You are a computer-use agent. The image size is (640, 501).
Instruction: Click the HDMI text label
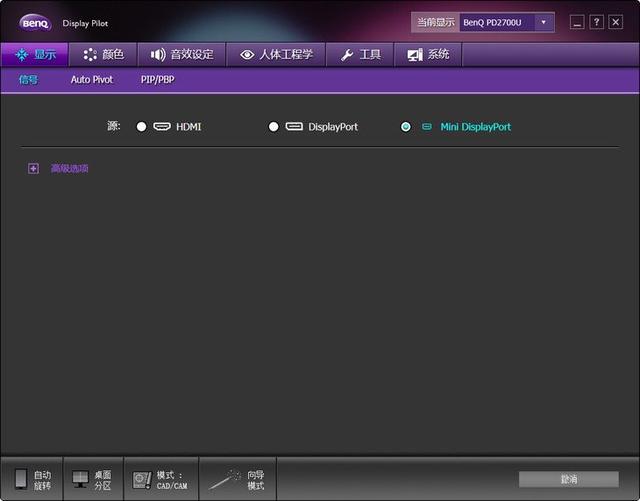click(x=189, y=127)
